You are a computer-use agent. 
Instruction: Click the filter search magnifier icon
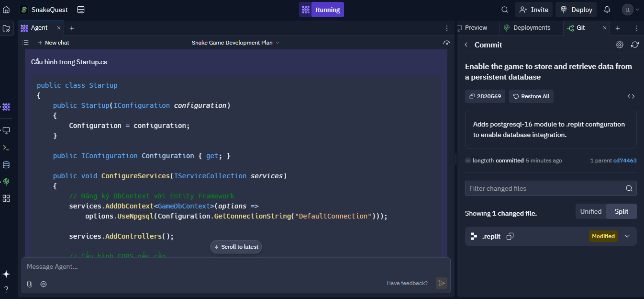630,188
